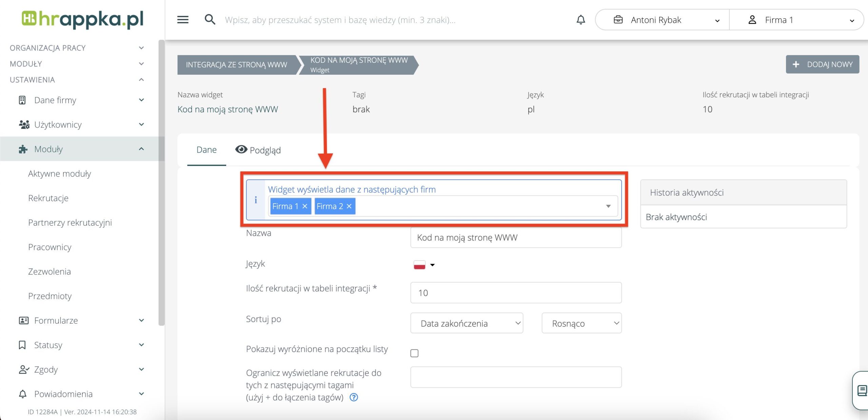Open the knowledge base book icon

862,390
